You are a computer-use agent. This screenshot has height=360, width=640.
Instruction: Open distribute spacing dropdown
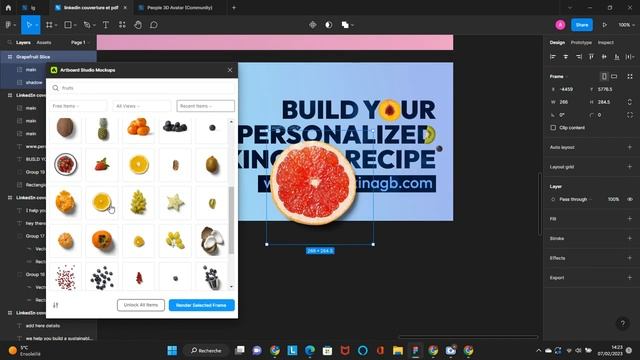point(631,57)
